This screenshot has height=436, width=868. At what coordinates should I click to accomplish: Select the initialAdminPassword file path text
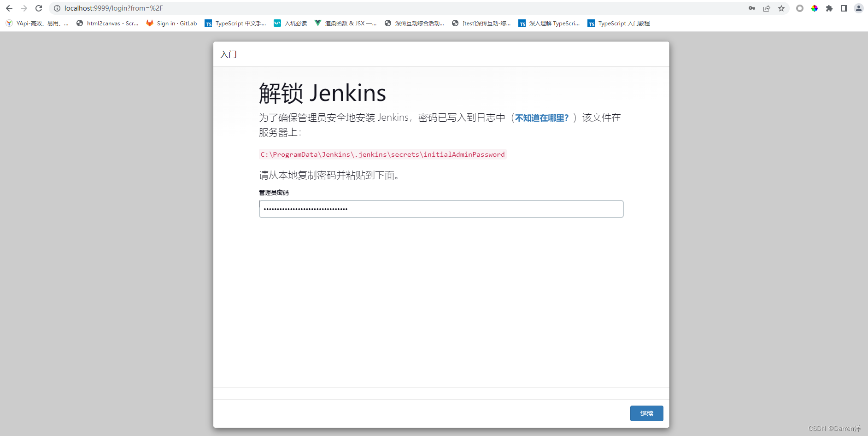(x=382, y=154)
